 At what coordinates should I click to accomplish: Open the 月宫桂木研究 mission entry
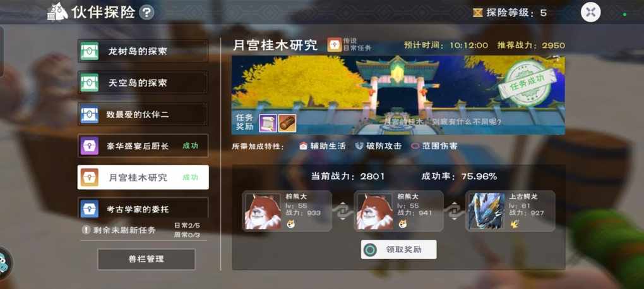[x=143, y=177]
